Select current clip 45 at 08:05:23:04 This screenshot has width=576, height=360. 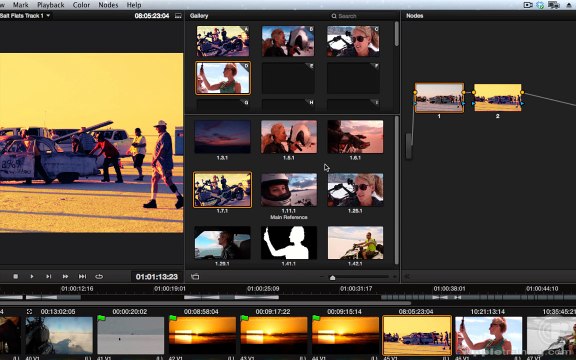[417, 335]
